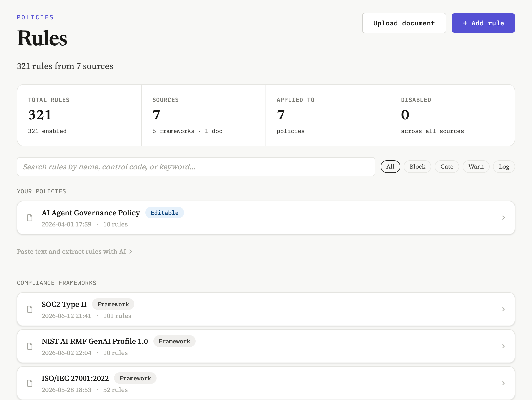
Task: Click the DISABLED card label
Action: (416, 100)
